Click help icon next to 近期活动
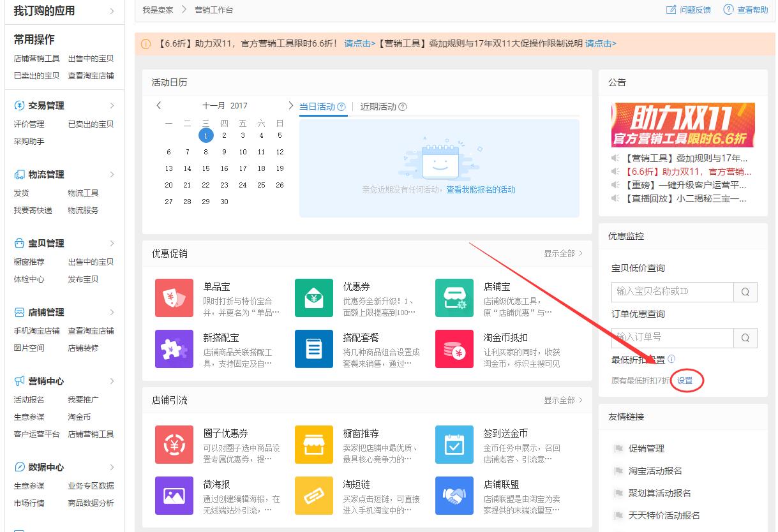The image size is (778, 532). [402, 107]
